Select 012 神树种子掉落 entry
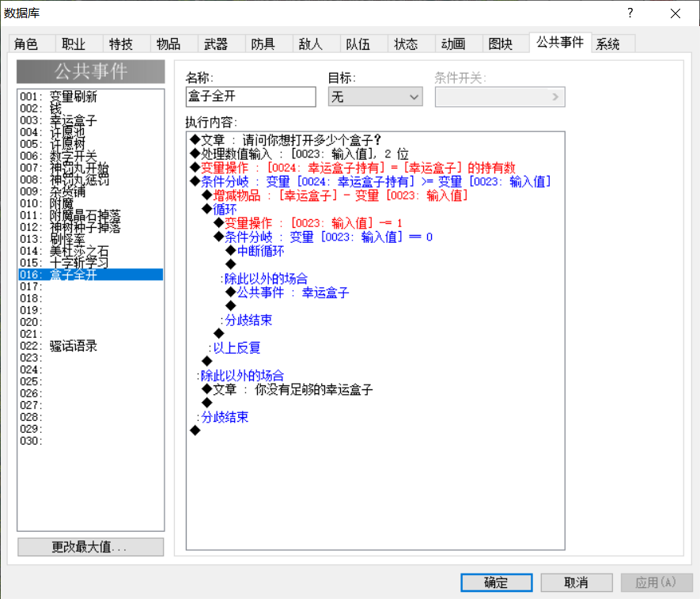 click(x=91, y=227)
